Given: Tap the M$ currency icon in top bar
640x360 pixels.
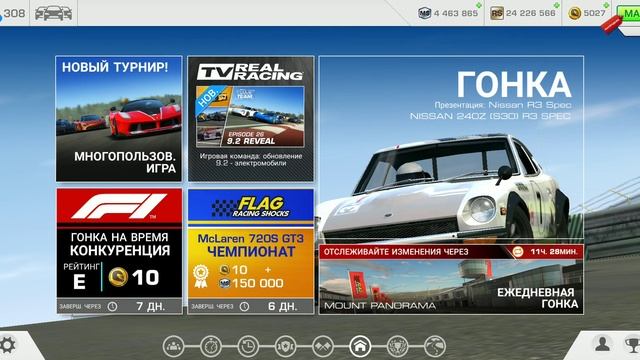Looking at the screenshot, I should click(x=425, y=13).
